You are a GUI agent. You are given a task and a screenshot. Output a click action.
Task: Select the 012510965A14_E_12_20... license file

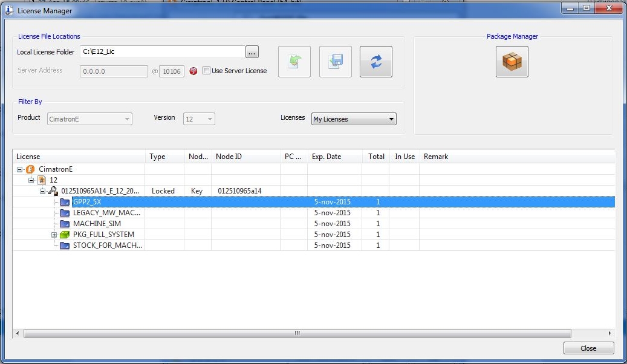point(100,191)
